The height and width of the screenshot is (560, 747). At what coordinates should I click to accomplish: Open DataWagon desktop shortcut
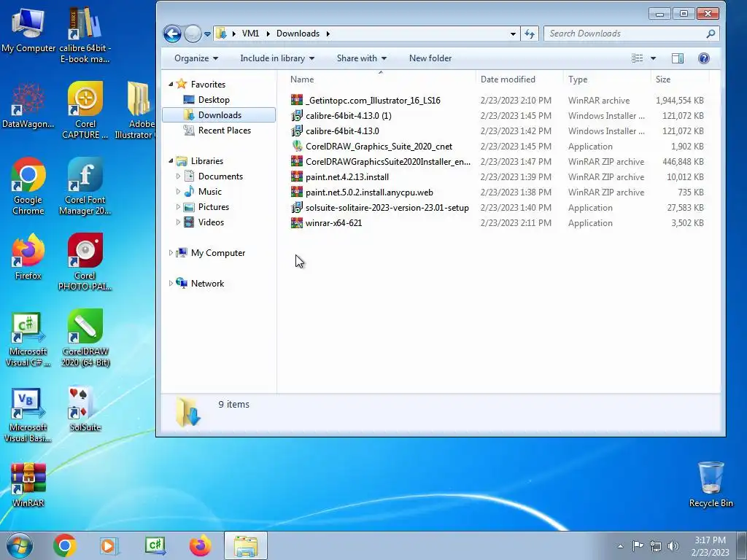coord(28,105)
